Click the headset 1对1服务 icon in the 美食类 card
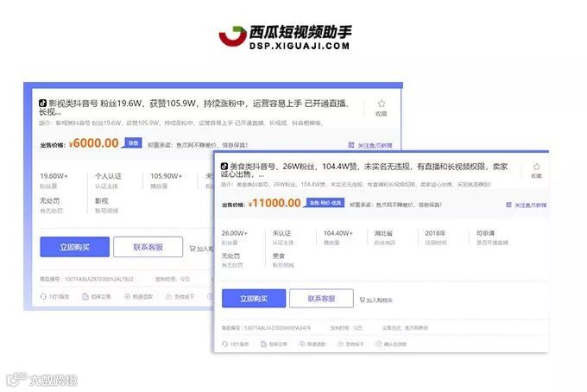This screenshot has height=392, width=587. pos(224,344)
